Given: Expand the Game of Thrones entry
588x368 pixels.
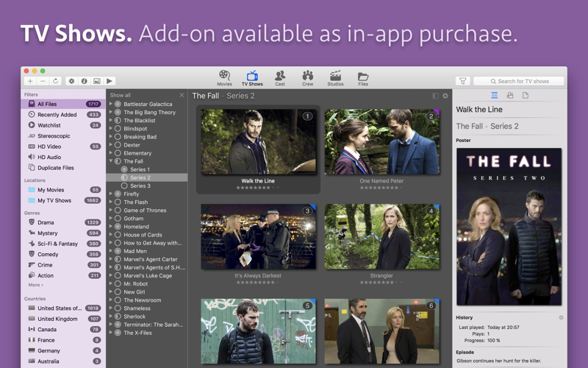Looking at the screenshot, I should pyautogui.click(x=111, y=210).
